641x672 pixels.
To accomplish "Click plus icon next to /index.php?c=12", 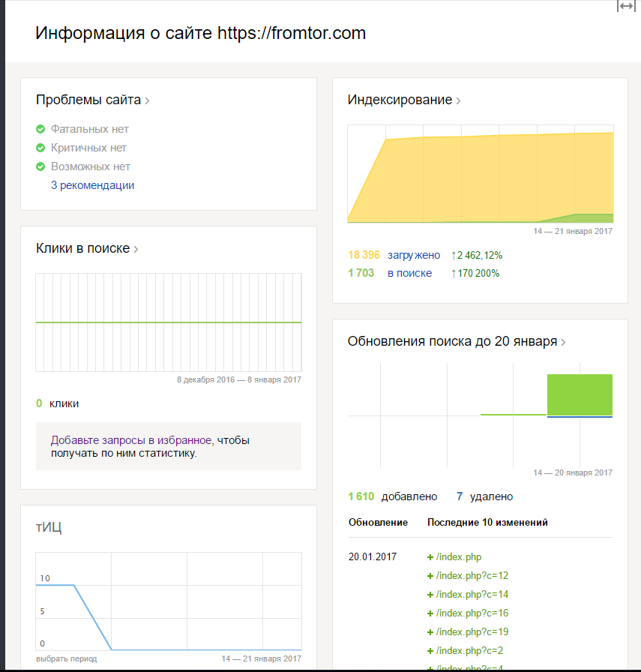I will 430,576.
